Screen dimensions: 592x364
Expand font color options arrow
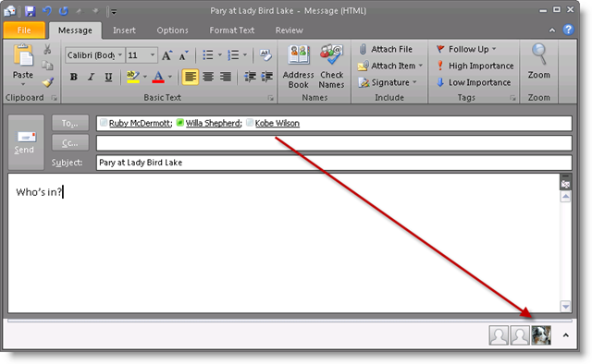point(170,77)
